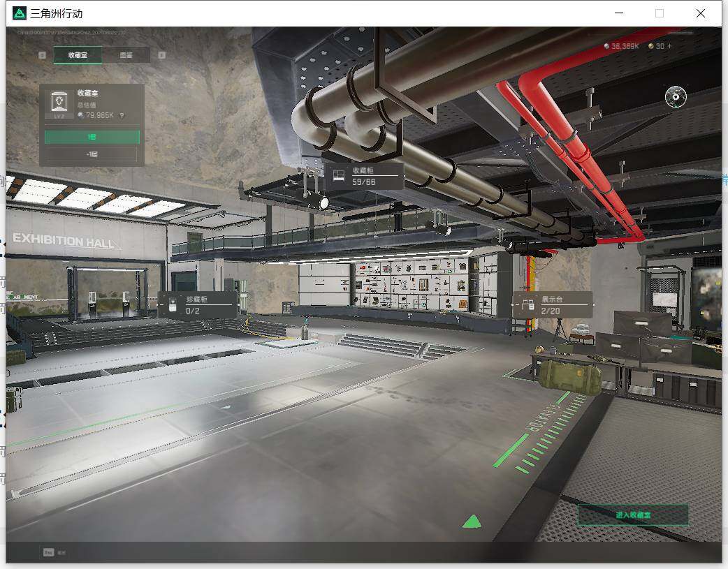Click the gold coin icon beside 30
The height and width of the screenshot is (569, 728).
651,46
